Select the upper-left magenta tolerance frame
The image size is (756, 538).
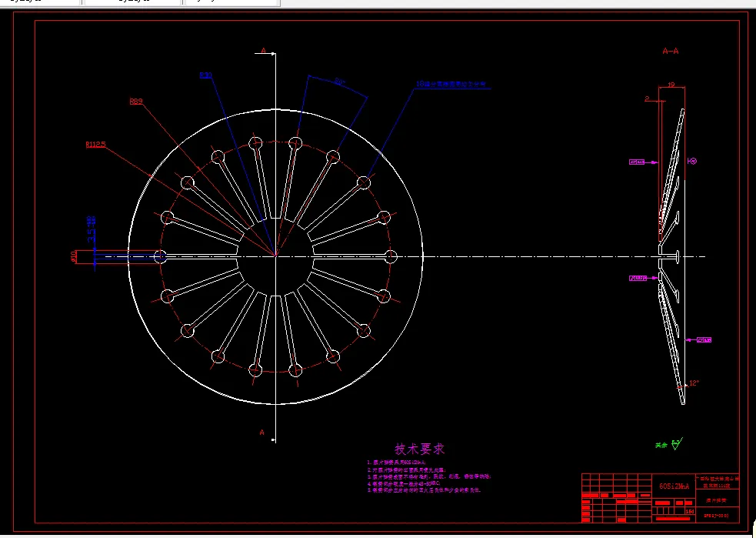coord(637,162)
